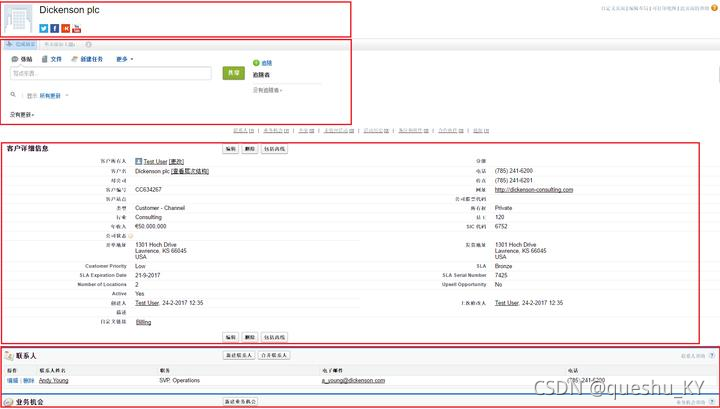Open the 所有更新 feed filter dropdown
This screenshot has height=409, width=720.
[x=54, y=95]
